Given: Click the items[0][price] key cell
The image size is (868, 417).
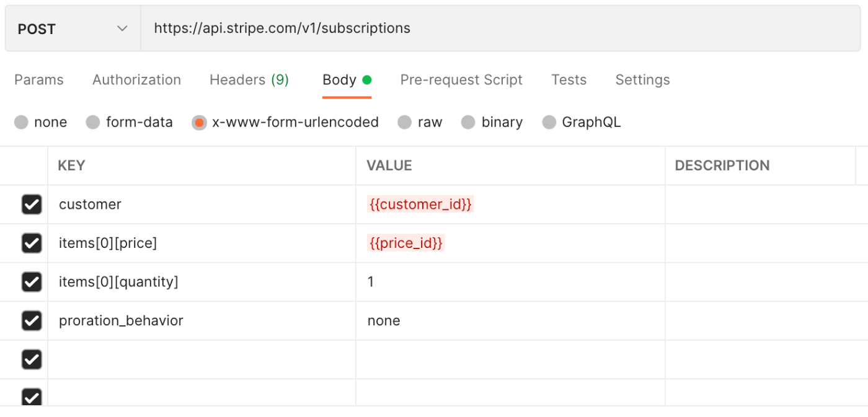Looking at the screenshot, I should tap(201, 243).
